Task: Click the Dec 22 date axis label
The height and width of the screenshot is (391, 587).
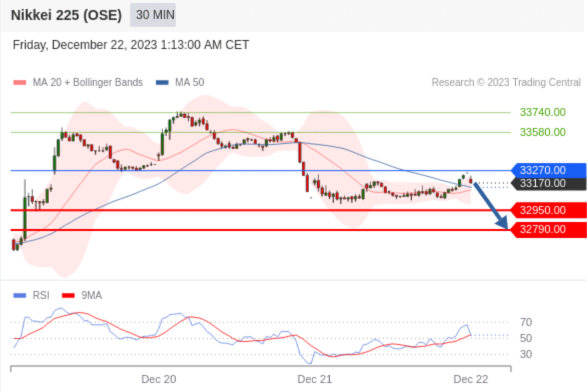Action: click(471, 379)
